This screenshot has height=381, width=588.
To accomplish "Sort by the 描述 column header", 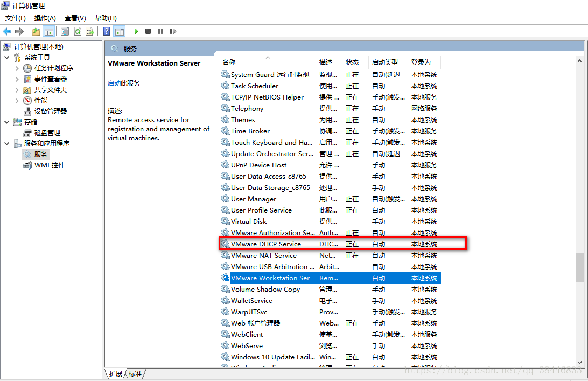I will [x=329, y=62].
